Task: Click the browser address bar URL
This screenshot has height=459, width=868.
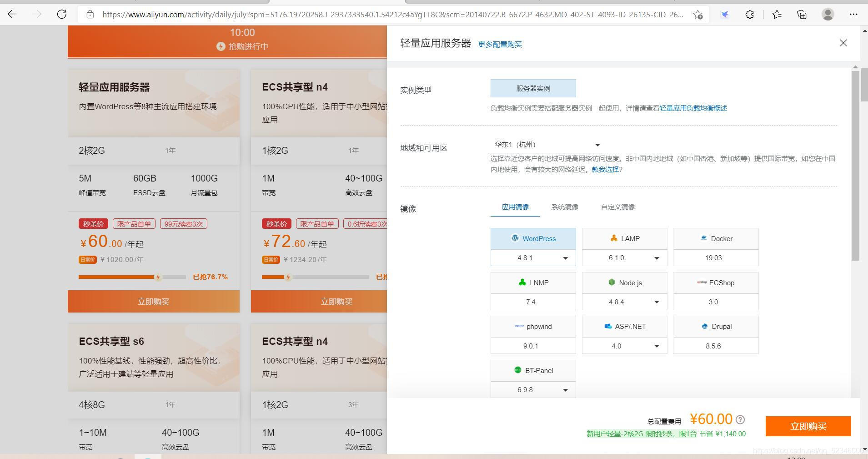Action: pyautogui.click(x=393, y=15)
